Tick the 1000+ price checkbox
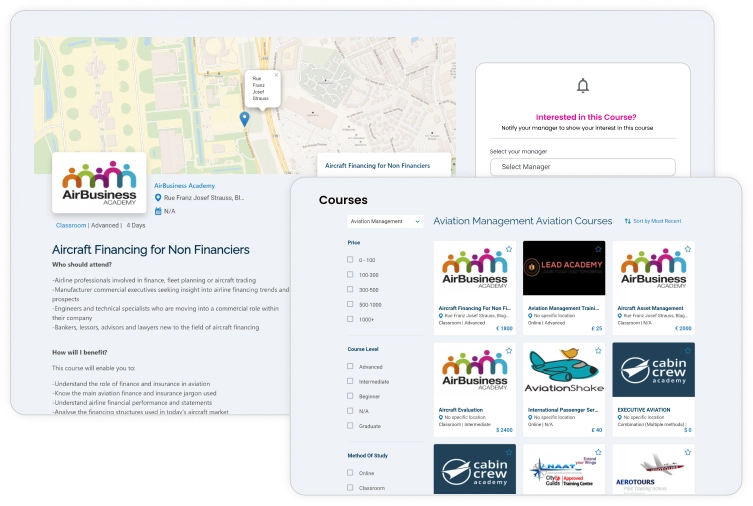The width and height of the screenshot is (753, 506). click(x=350, y=319)
